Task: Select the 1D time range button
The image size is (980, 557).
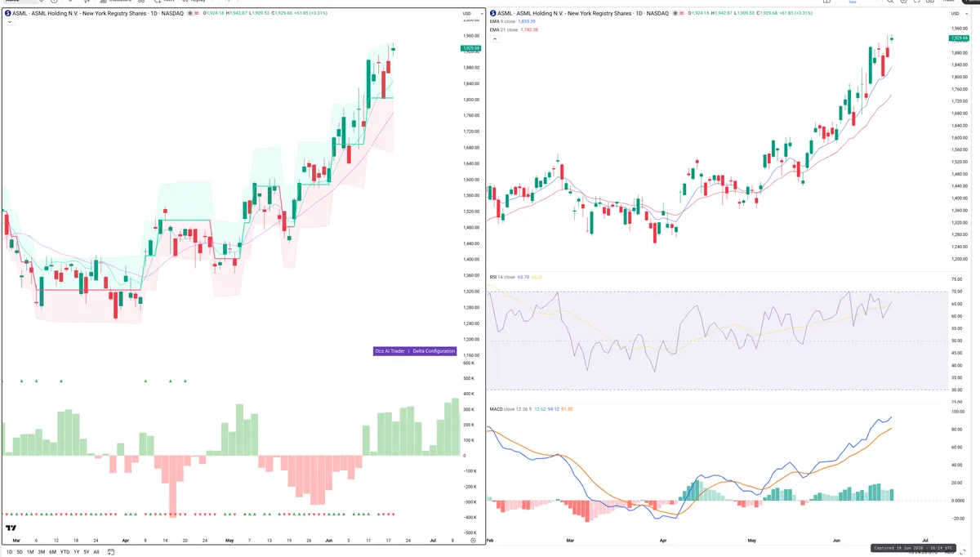Action: point(10,551)
